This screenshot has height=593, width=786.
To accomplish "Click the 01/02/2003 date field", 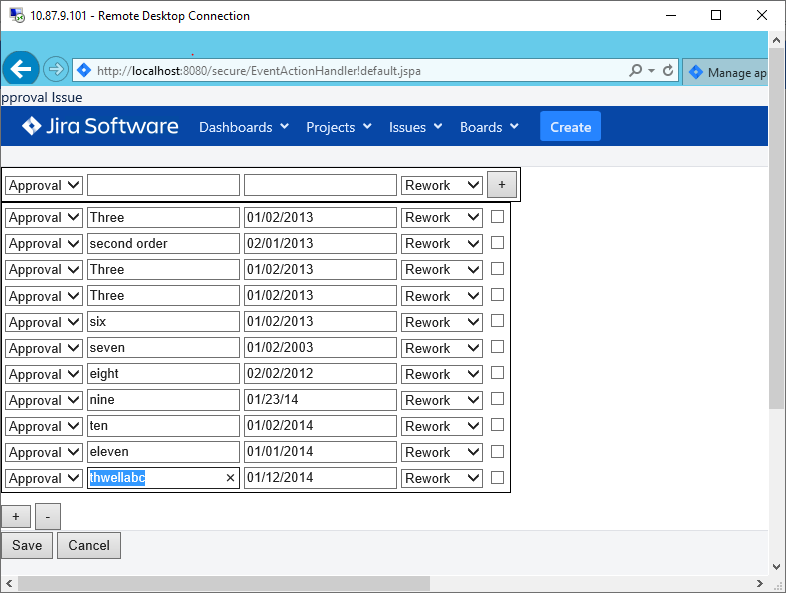I will (x=320, y=347).
